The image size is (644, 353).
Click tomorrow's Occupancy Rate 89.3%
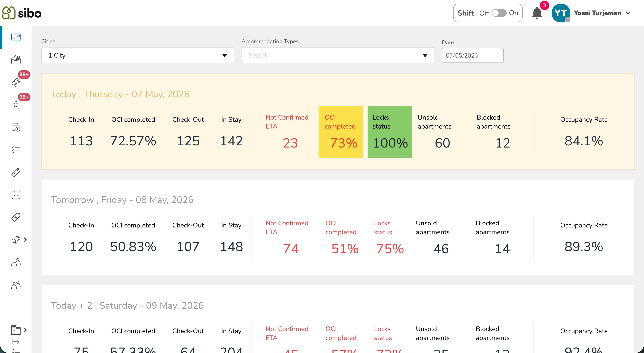pyautogui.click(x=584, y=246)
